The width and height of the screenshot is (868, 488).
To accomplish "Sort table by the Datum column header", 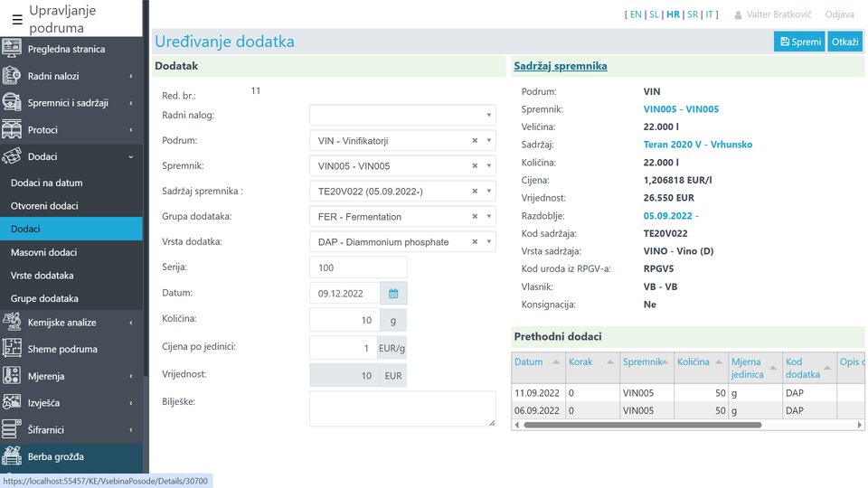I will [x=529, y=361].
